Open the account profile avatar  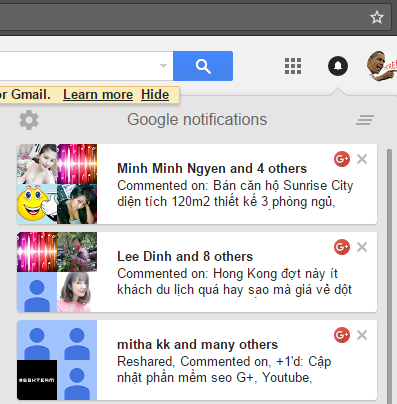tap(381, 66)
